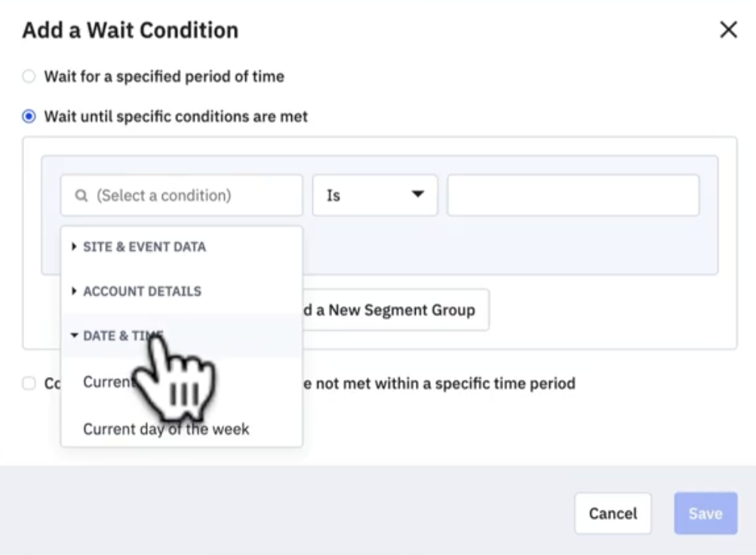This screenshot has width=756, height=555.
Task: Collapse the DATE & TIME category label
Action: pos(113,336)
